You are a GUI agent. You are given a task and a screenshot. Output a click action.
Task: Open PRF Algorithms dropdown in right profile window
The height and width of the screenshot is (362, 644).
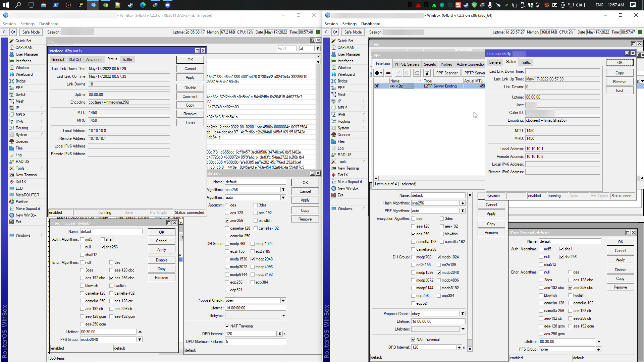463,211
